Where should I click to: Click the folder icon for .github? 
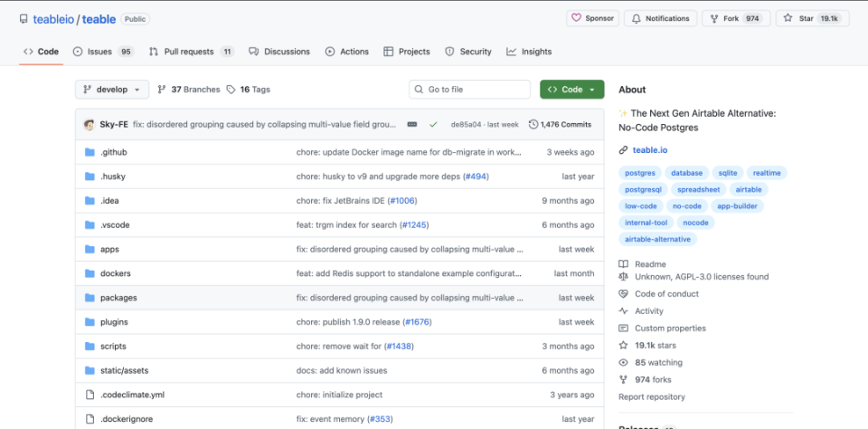90,152
